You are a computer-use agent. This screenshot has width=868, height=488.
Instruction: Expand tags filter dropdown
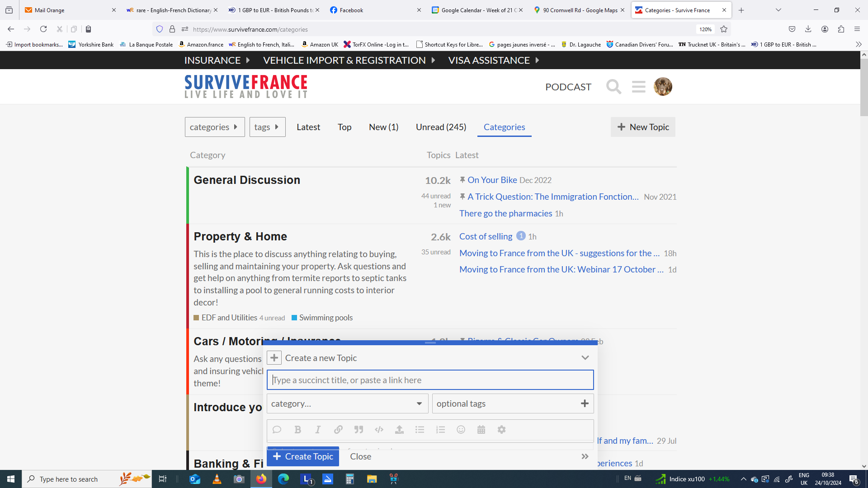pyautogui.click(x=267, y=127)
